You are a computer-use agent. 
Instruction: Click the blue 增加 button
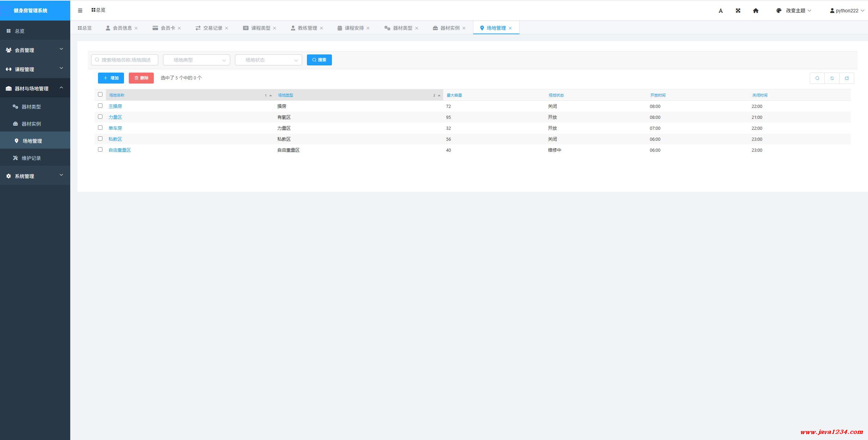[111, 78]
